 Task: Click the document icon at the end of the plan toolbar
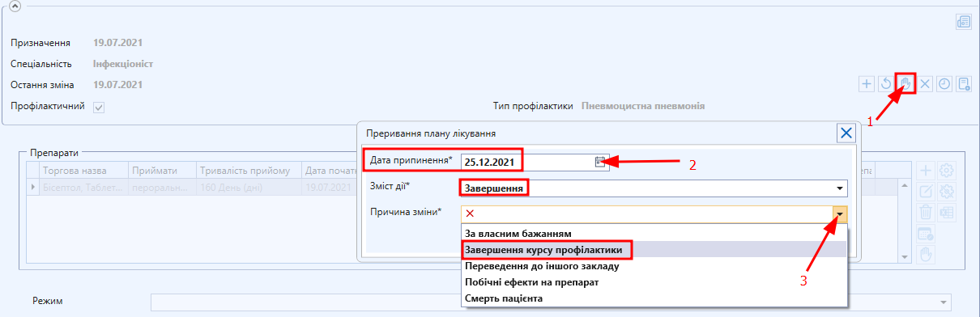(x=964, y=83)
